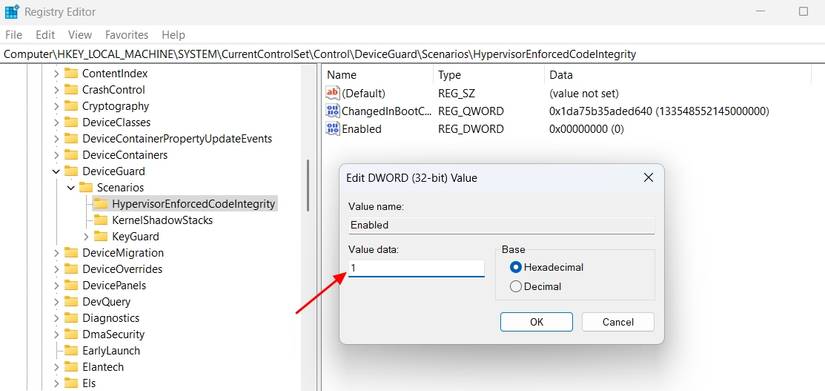825x391 pixels.
Task: Click the Registry Editor app icon
Action: point(12,12)
